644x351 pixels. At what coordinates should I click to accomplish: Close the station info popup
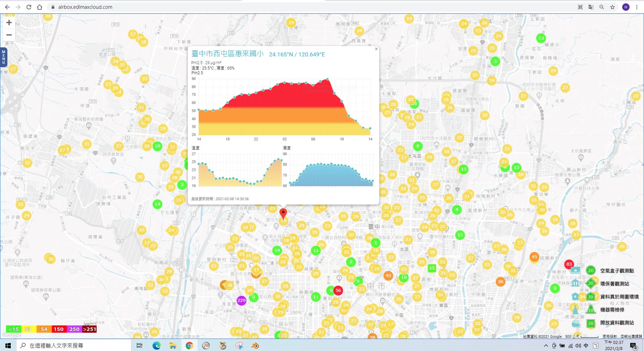(376, 49)
